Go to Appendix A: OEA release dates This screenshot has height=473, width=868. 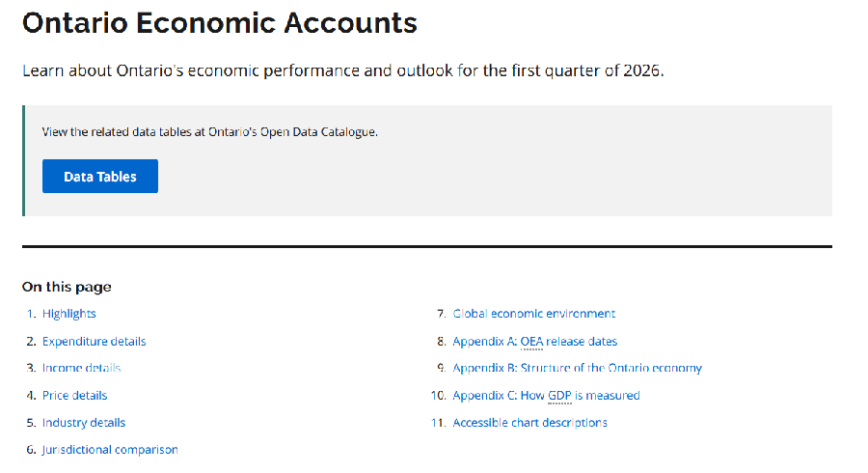pyautogui.click(x=534, y=341)
